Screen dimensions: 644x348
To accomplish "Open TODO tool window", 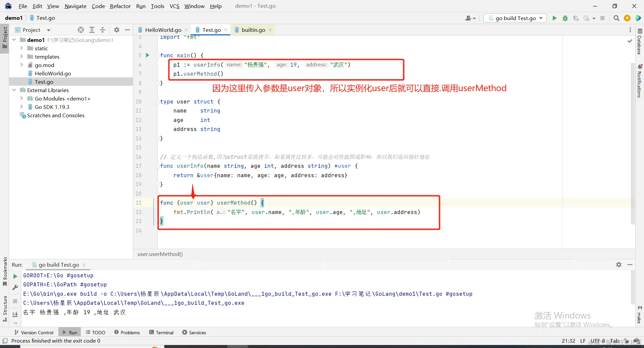I will (x=96, y=332).
